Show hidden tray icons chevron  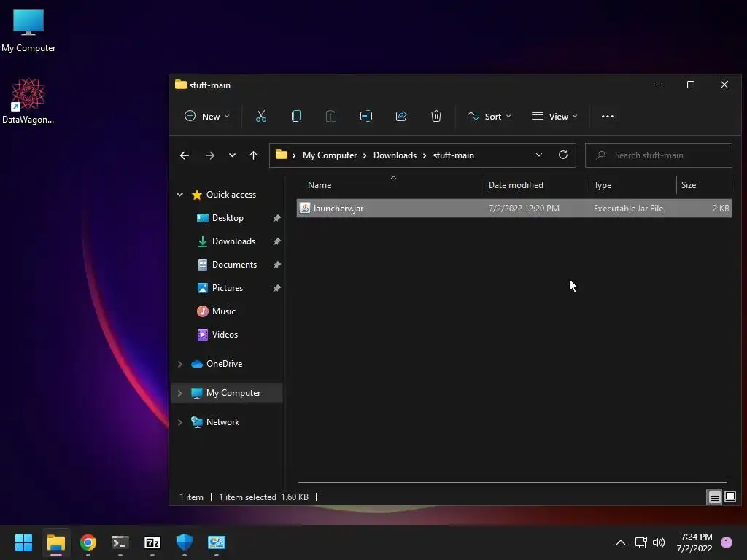(x=621, y=542)
